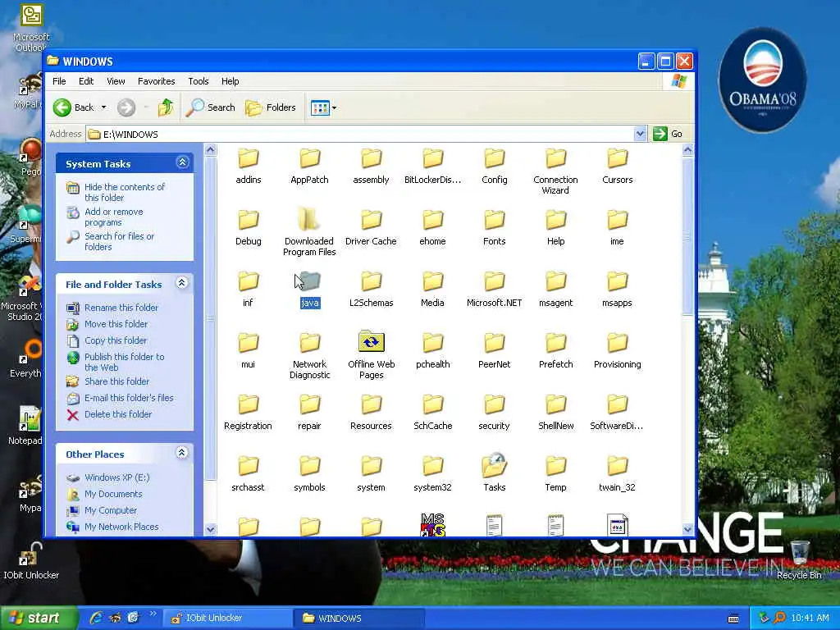
Task: Select the security folder icon
Action: coord(495,404)
